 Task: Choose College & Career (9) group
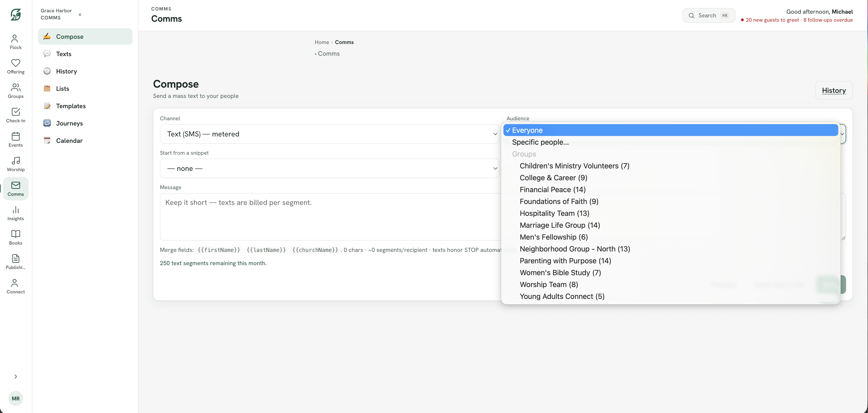click(x=671, y=178)
